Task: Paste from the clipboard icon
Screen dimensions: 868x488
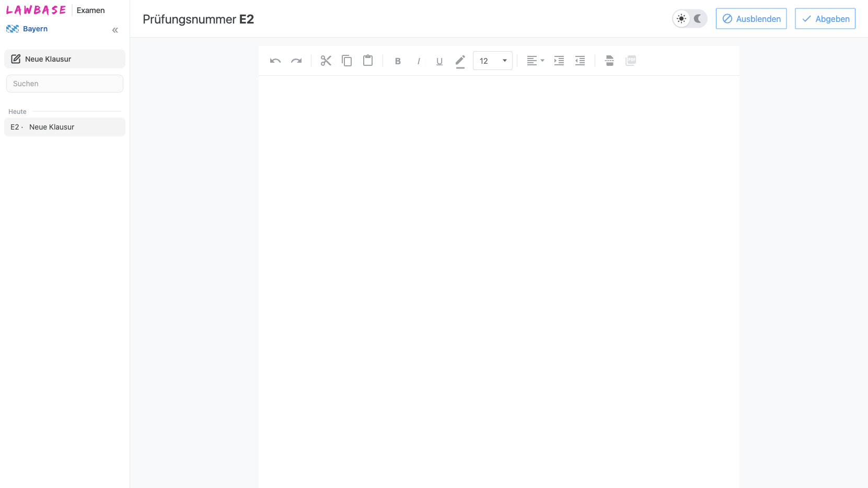Action: [x=368, y=61]
